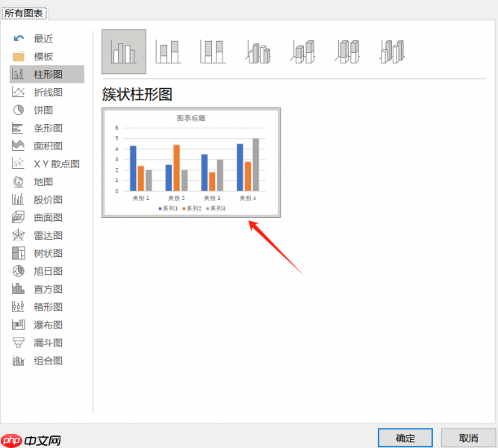Choose 曲面图 from the chart list
This screenshot has width=498, height=448.
pyautogui.click(x=49, y=217)
